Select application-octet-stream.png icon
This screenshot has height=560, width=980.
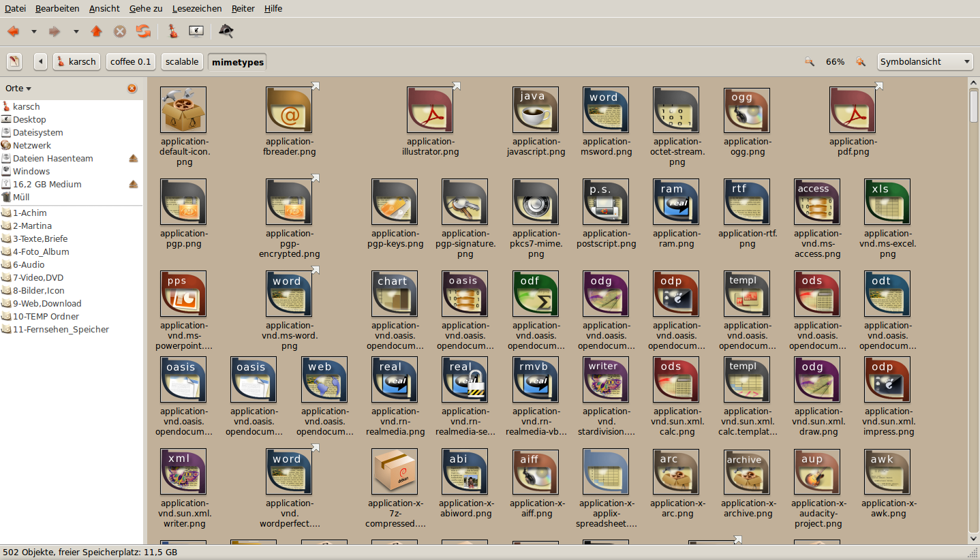tap(676, 110)
